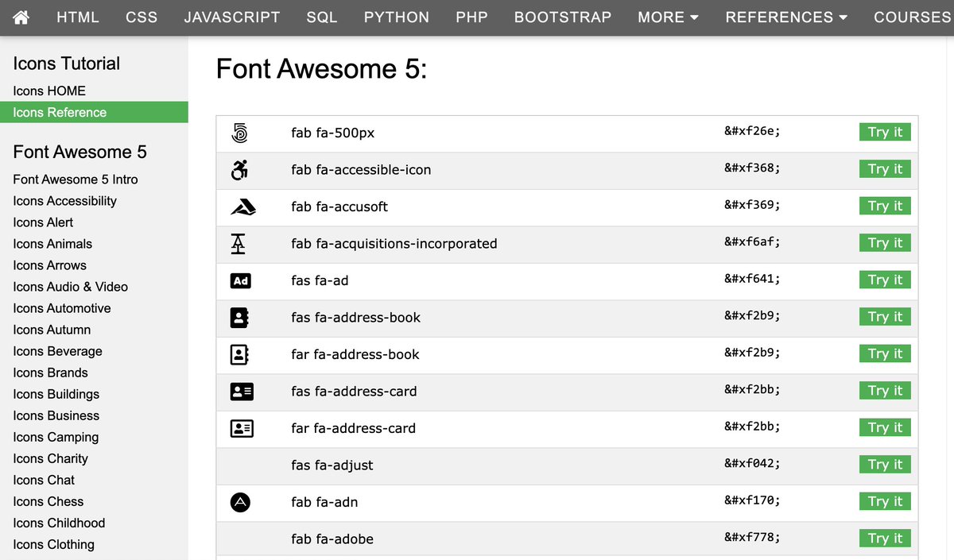Open Icons Audio & Video link
The height and width of the screenshot is (560, 954).
70,287
